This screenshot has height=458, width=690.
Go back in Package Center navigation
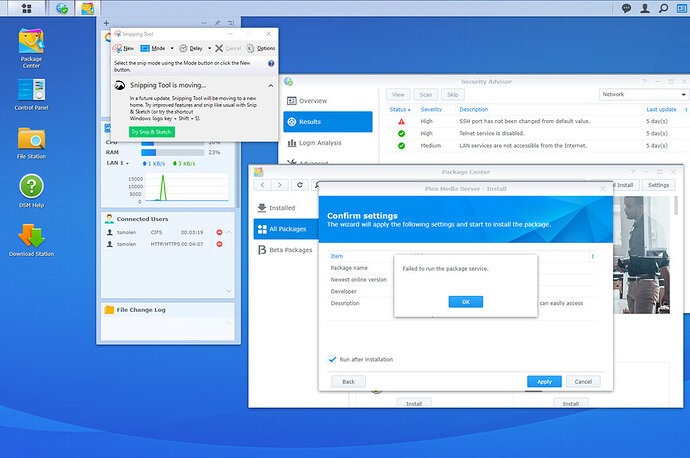coord(263,185)
